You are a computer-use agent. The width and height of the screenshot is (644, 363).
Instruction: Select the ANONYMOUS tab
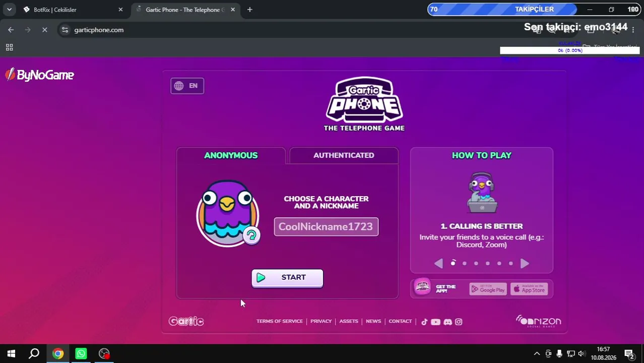click(231, 155)
